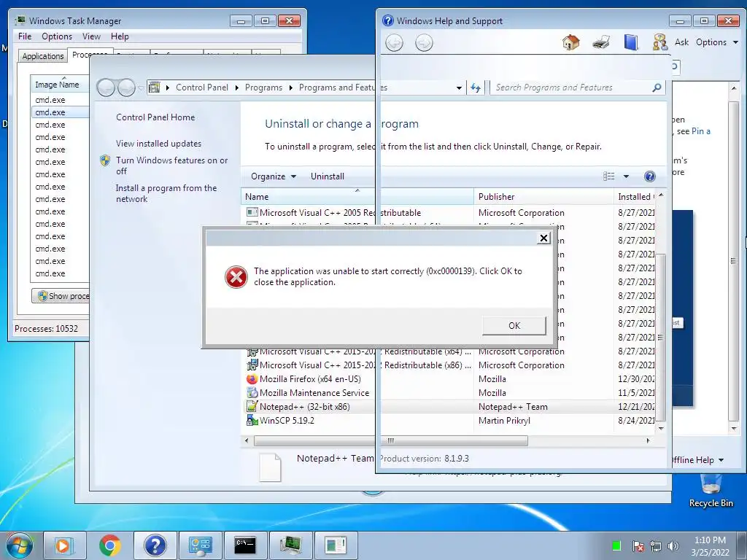Click the Control Panel back navigation button

coord(106,87)
